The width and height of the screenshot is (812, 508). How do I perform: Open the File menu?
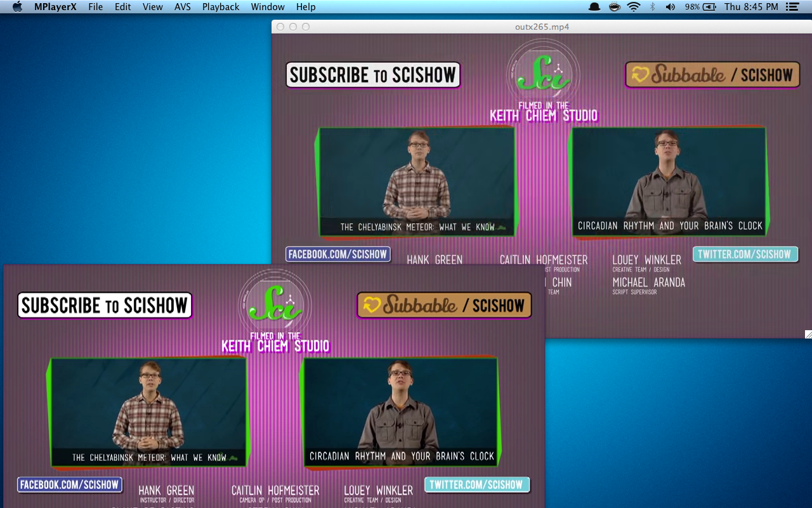coord(96,7)
